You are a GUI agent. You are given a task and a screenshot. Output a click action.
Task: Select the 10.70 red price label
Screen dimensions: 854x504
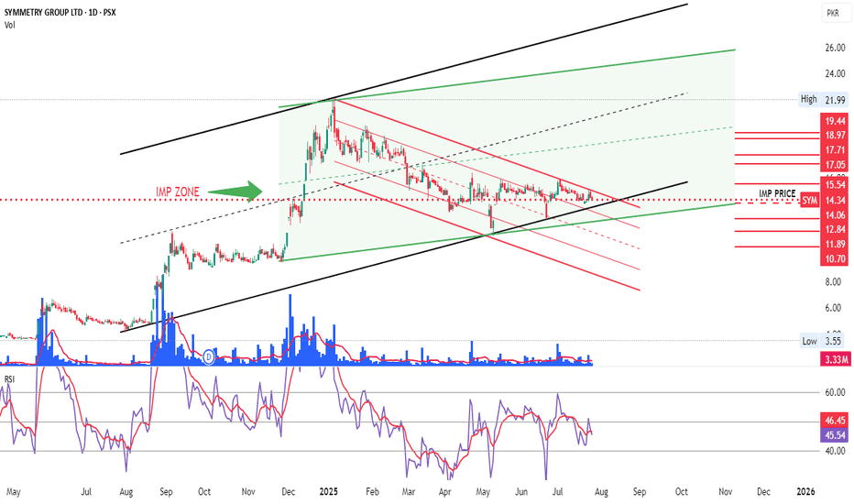pyautogui.click(x=835, y=258)
